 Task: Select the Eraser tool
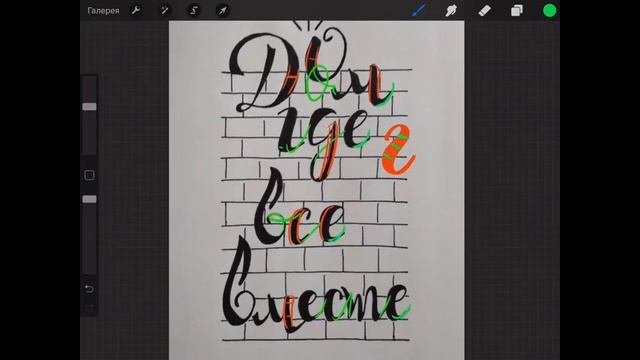coord(484,11)
